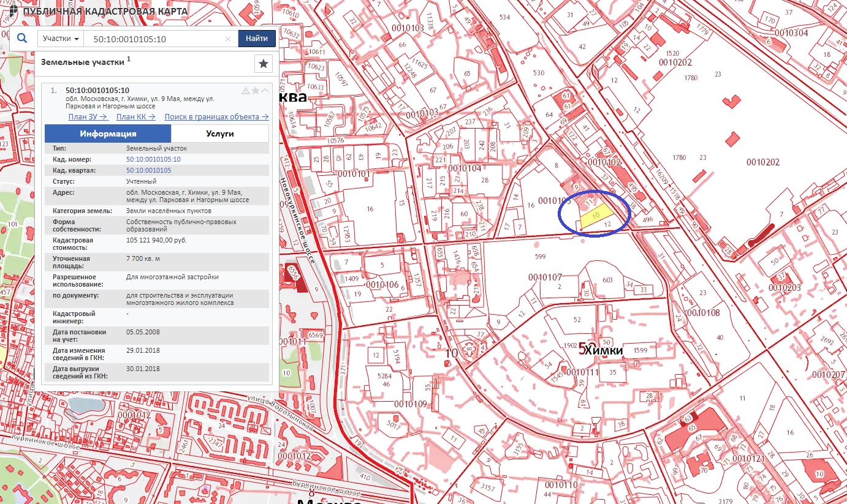Clear the search field with the X icon
This screenshot has width=847, height=504.
(228, 39)
